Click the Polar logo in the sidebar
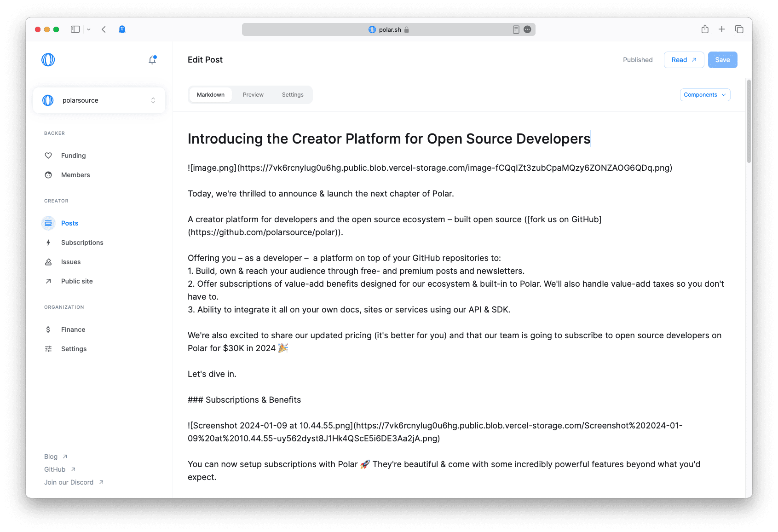The image size is (778, 532). (48, 60)
